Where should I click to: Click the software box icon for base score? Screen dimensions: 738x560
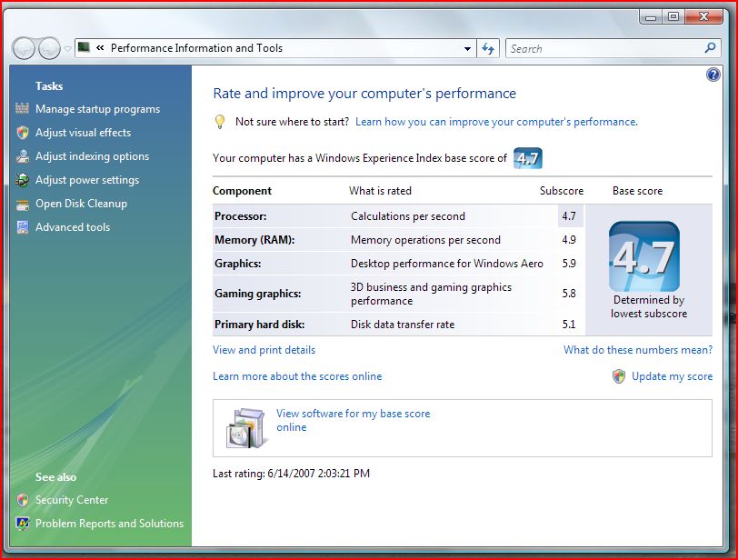coord(246,428)
